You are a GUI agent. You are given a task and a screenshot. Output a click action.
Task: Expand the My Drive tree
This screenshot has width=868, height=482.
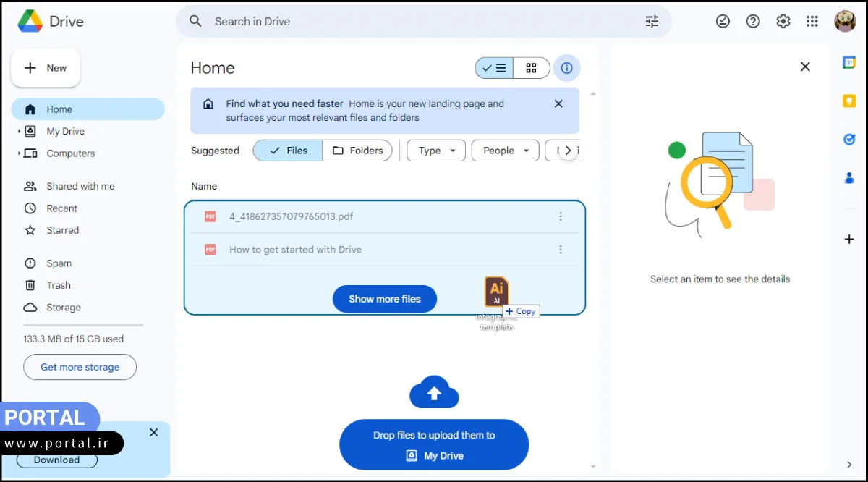19,132
